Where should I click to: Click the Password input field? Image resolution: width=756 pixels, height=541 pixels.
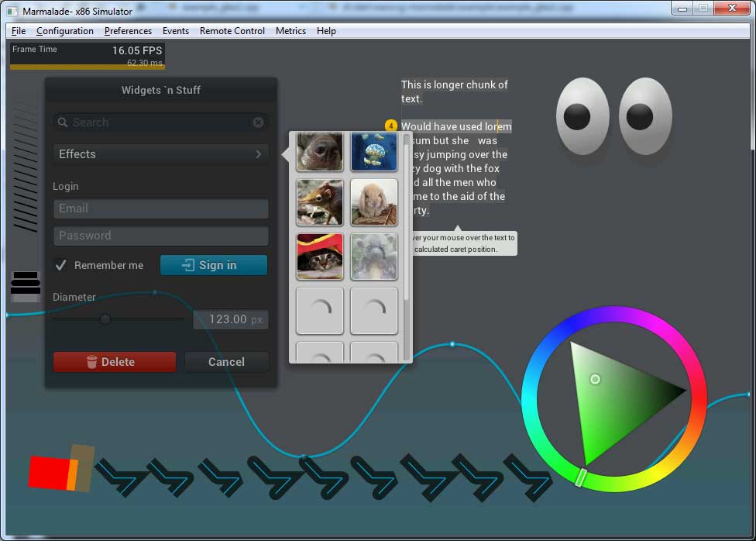pyautogui.click(x=161, y=236)
